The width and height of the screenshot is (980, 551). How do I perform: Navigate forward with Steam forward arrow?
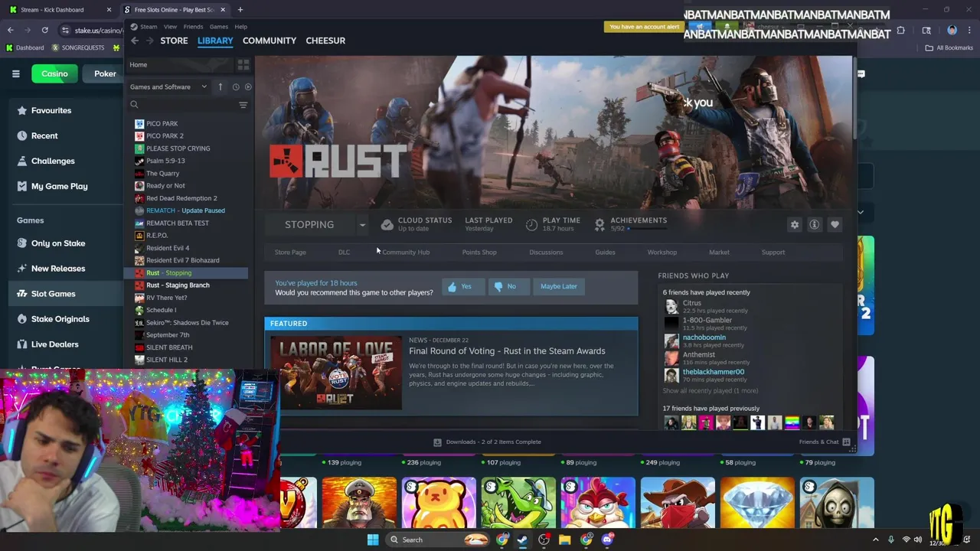pos(150,41)
